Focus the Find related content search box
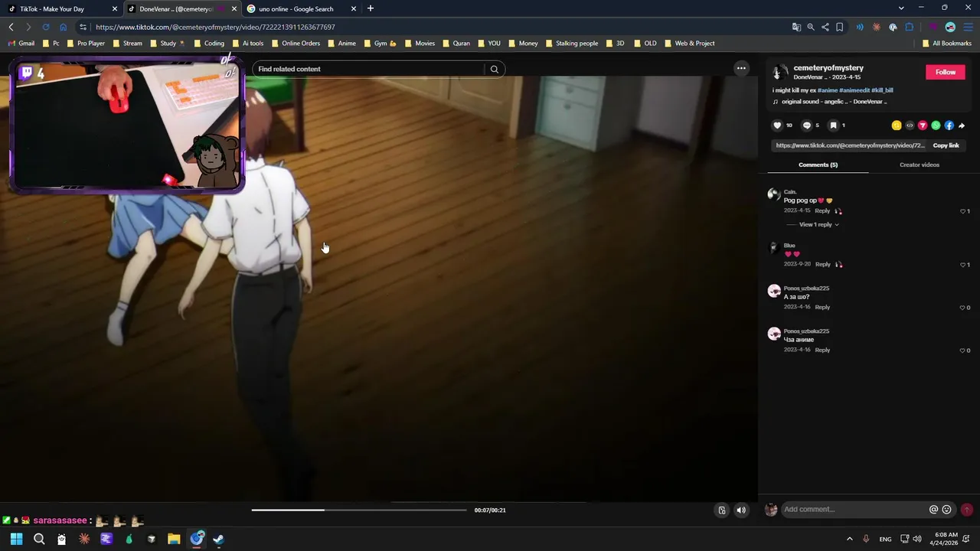This screenshot has width=980, height=551. tap(370, 69)
